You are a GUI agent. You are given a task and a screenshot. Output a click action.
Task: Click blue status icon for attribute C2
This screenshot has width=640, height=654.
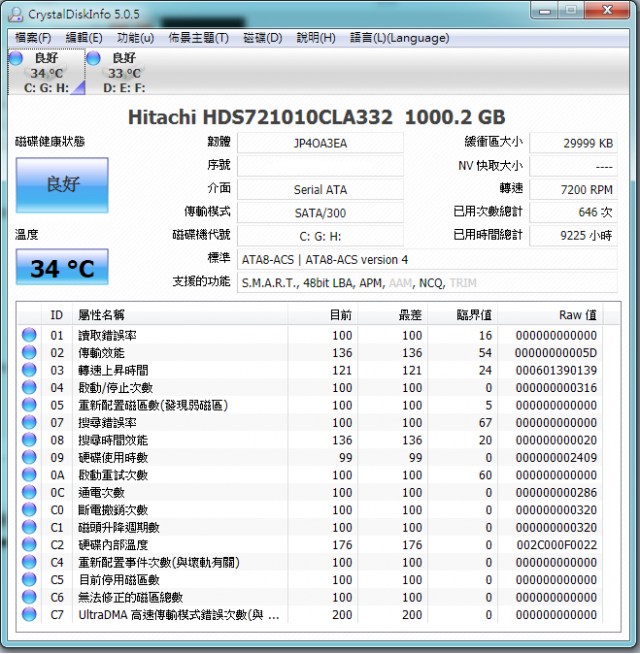(x=29, y=545)
